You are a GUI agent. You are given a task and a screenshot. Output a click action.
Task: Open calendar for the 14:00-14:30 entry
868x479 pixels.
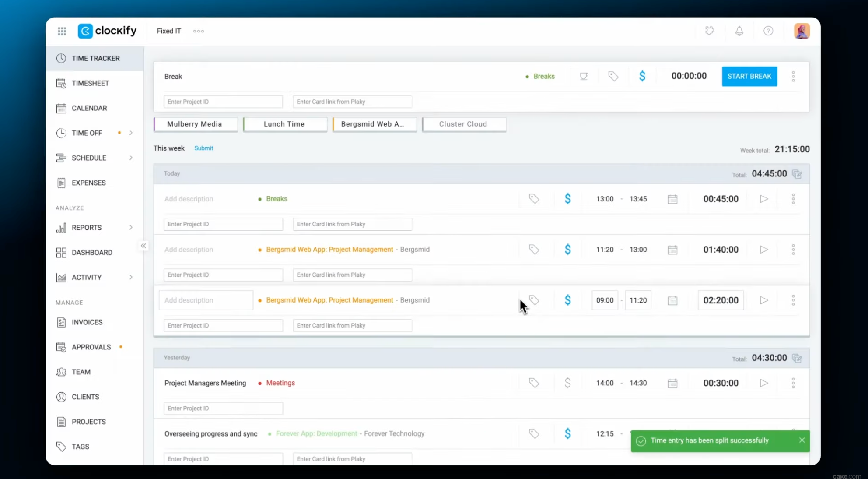point(672,384)
